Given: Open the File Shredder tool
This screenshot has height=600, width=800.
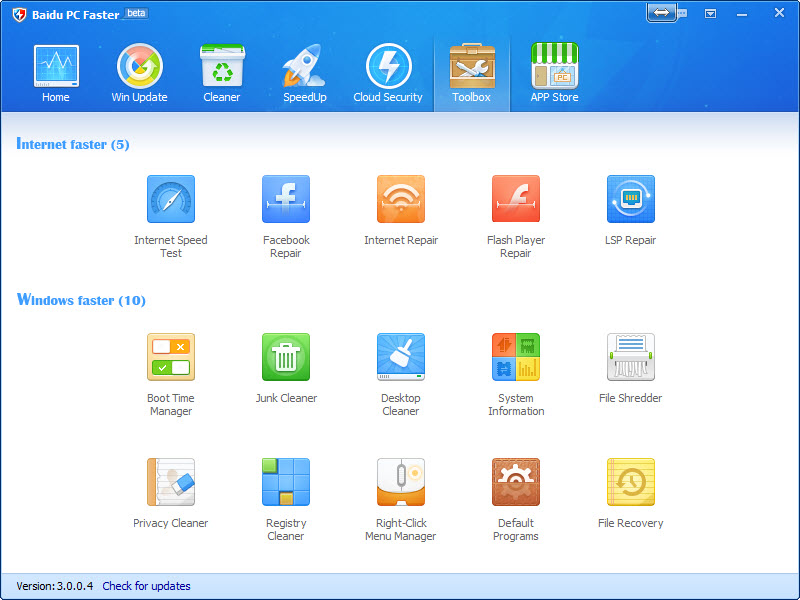Looking at the screenshot, I should [x=631, y=357].
